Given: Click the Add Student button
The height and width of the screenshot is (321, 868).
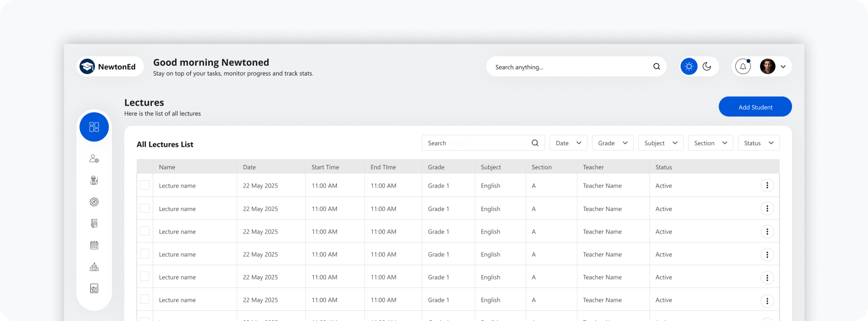Looking at the screenshot, I should 755,107.
